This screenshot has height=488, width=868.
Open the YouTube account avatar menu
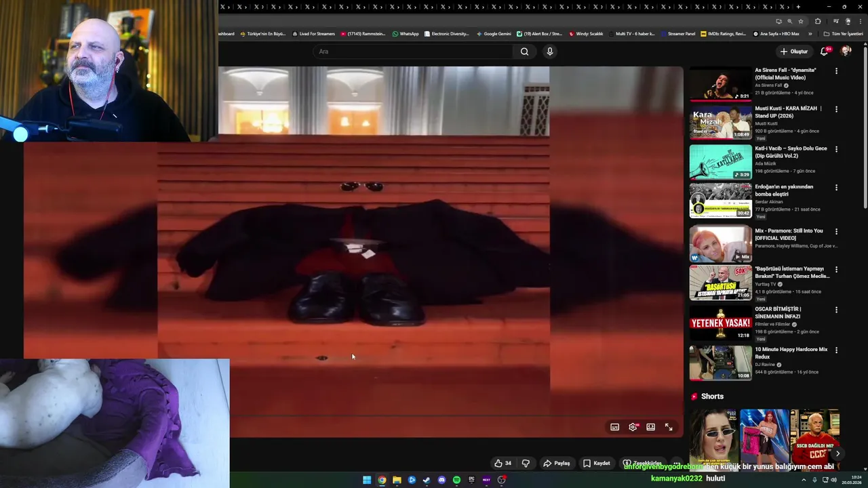(846, 52)
